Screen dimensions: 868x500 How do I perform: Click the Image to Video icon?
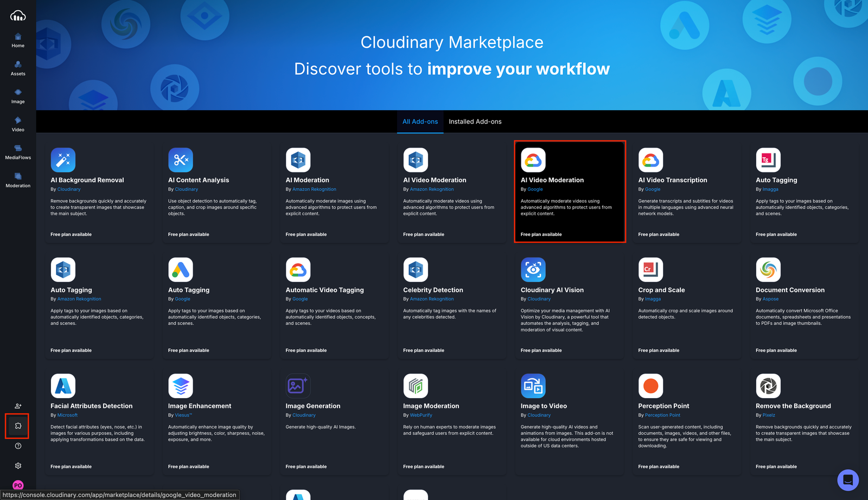click(533, 386)
